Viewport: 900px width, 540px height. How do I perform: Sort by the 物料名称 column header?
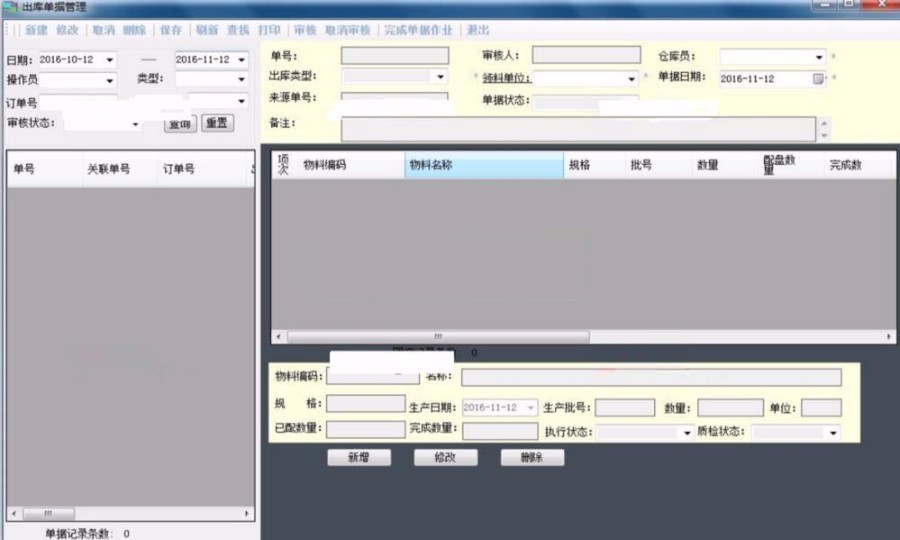484,166
